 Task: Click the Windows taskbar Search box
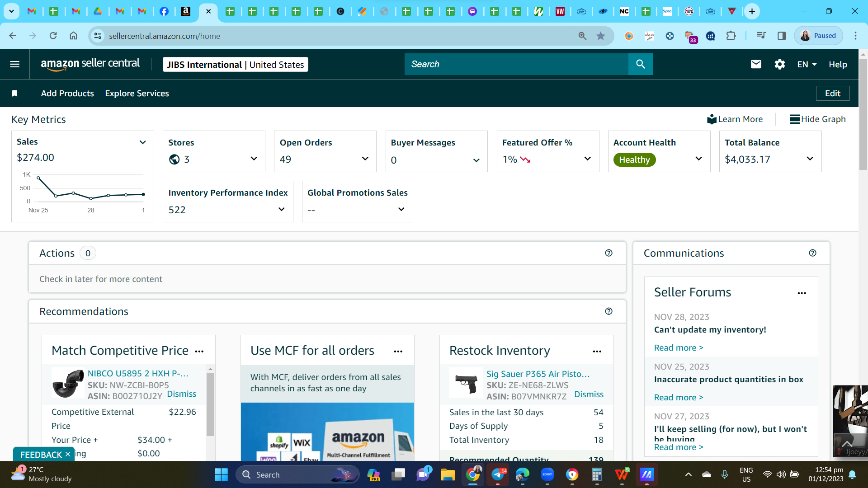tap(297, 475)
